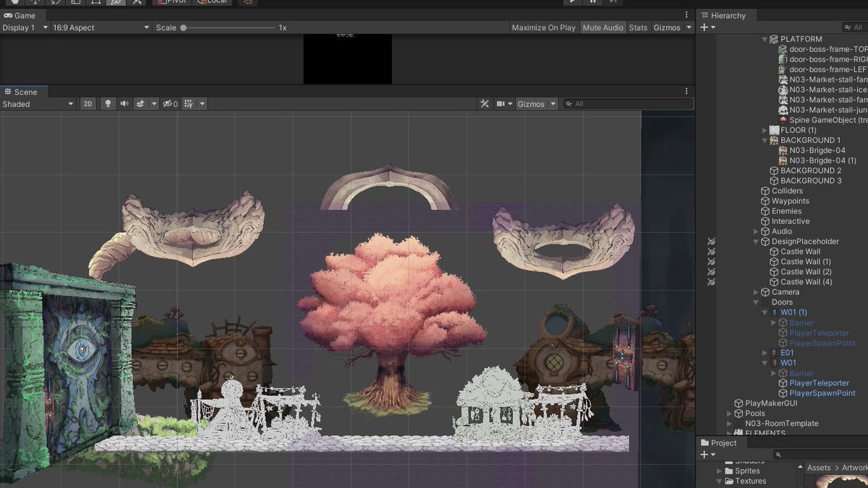Image resolution: width=868 pixels, height=488 pixels.
Task: Open the Game panel options menu
Action: point(686,15)
